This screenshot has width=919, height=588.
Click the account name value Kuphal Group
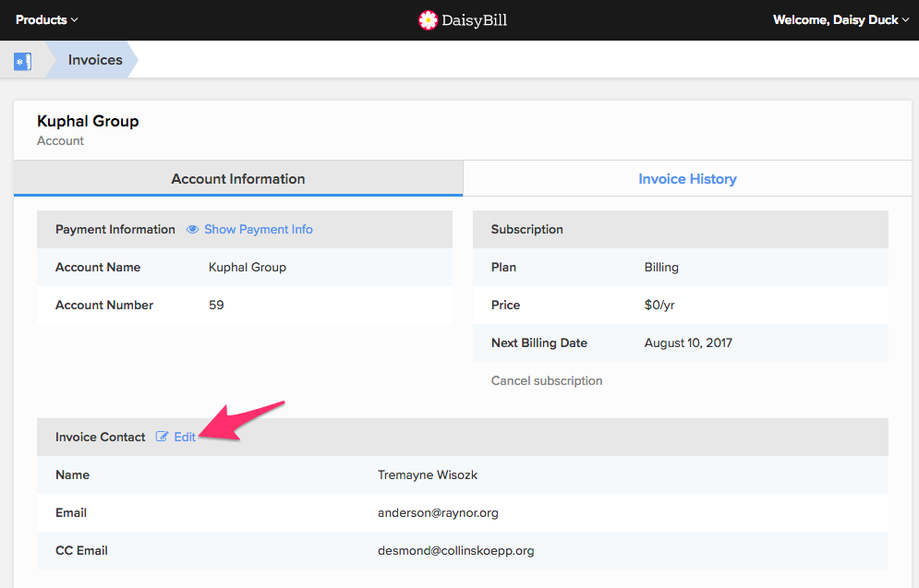click(248, 267)
